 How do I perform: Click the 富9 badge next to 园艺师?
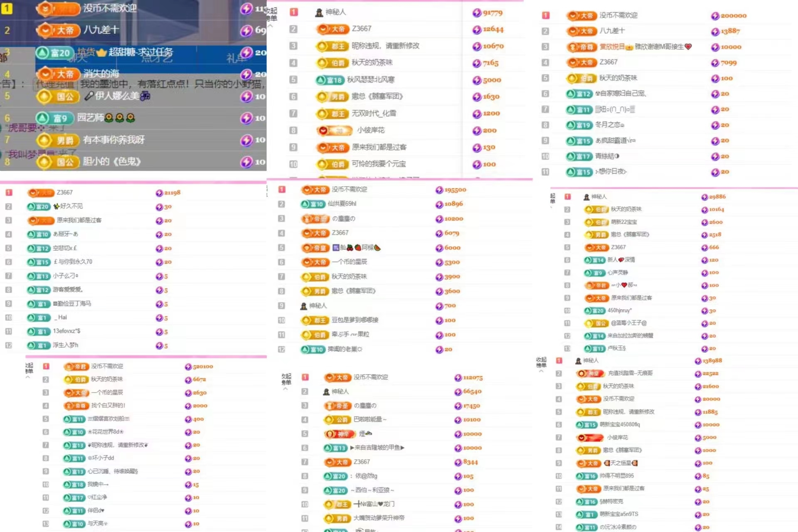(x=54, y=118)
